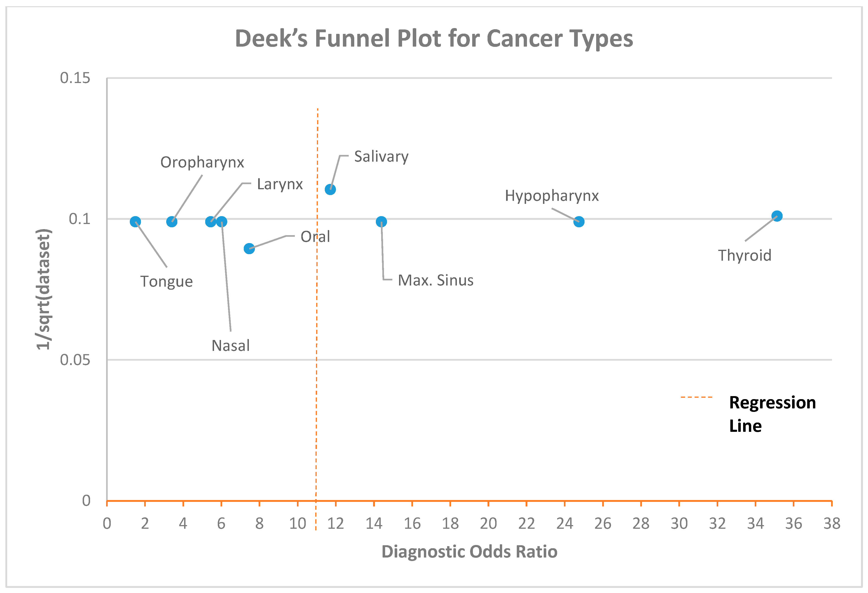Viewport: 868px width, 593px height.
Task: Click the 1/sqrt(dataset) vertical axis title
Action: [43, 289]
